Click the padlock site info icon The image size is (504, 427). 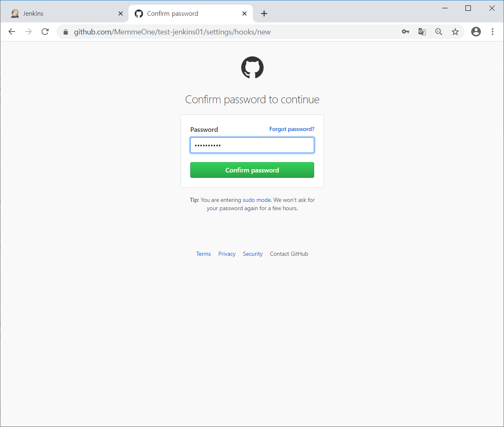click(65, 32)
